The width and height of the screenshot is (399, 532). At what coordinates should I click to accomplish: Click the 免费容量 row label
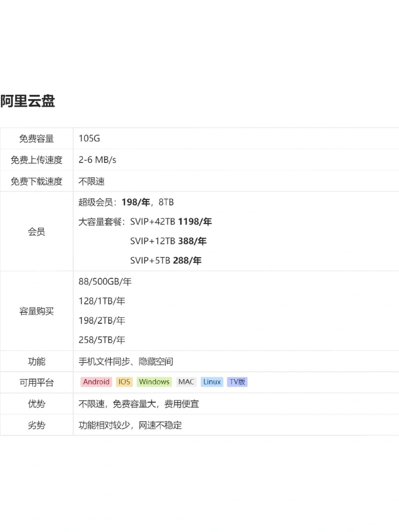(x=37, y=139)
